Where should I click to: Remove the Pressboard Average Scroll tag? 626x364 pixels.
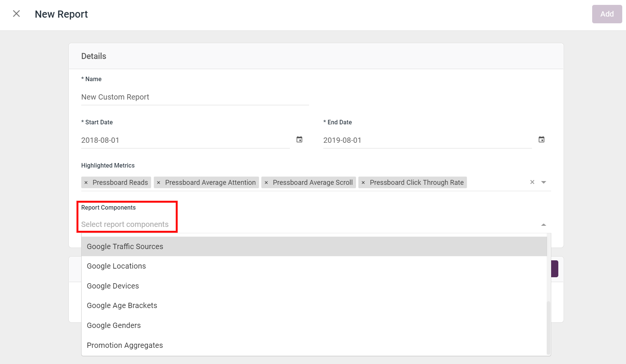tap(266, 183)
